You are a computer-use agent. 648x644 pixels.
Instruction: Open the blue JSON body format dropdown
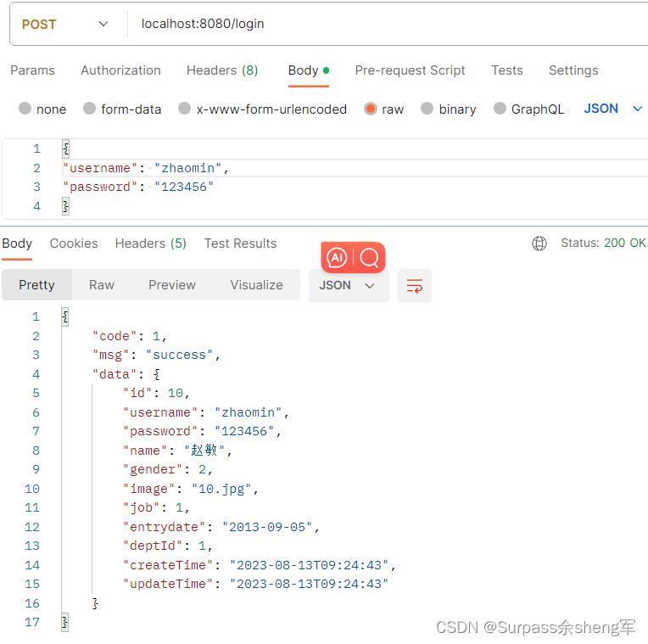(613, 109)
